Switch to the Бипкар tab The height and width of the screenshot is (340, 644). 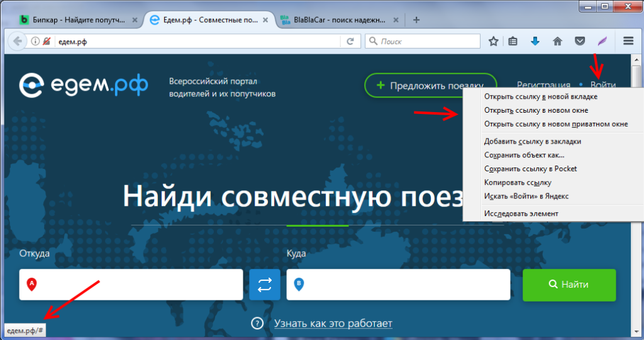click(x=78, y=20)
